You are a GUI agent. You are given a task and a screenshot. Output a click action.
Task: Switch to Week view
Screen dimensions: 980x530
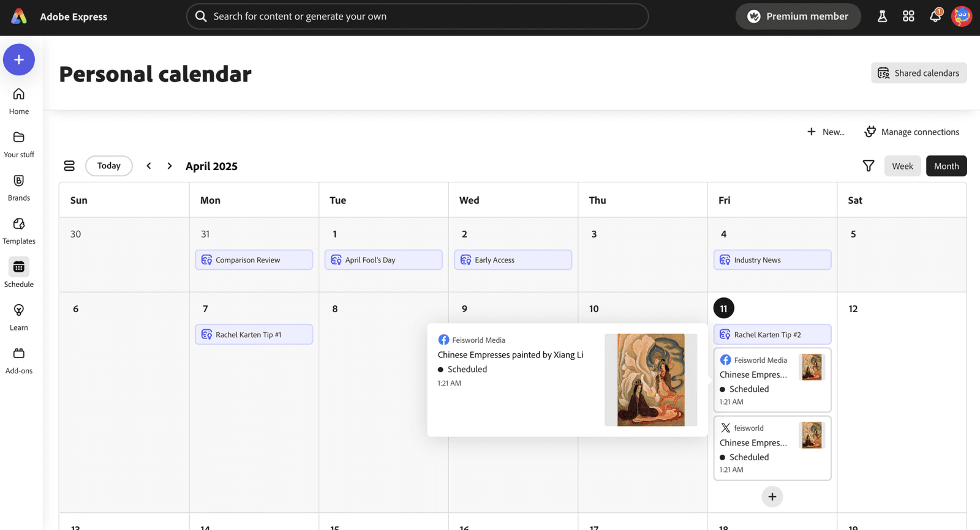pyautogui.click(x=902, y=166)
